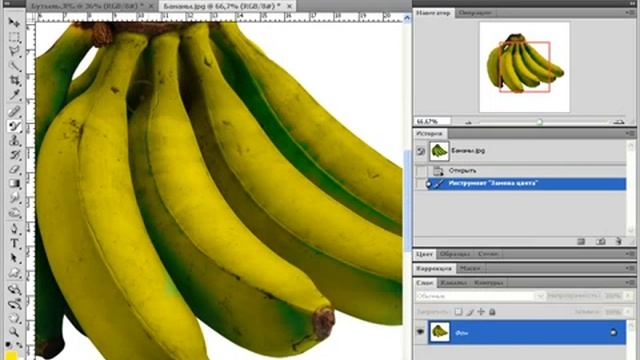This screenshot has width=640, height=360.
Task: Switch to the Навигатор tab
Action: [x=433, y=13]
